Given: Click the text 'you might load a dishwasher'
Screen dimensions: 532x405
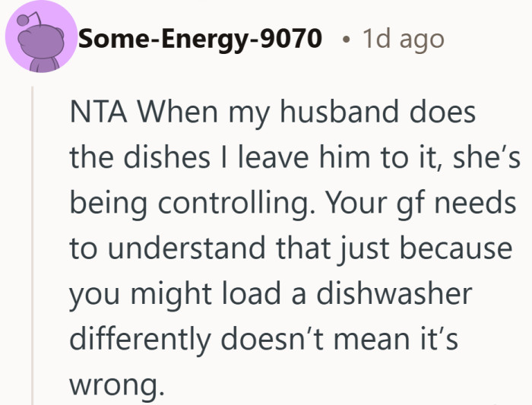Looking at the screenshot, I should click(271, 293).
